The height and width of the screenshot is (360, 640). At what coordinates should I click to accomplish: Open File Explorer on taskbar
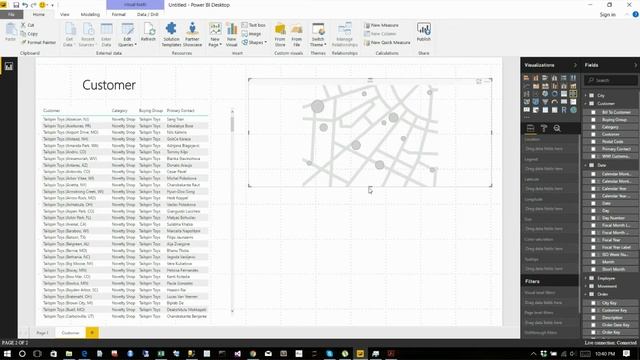coord(69,353)
